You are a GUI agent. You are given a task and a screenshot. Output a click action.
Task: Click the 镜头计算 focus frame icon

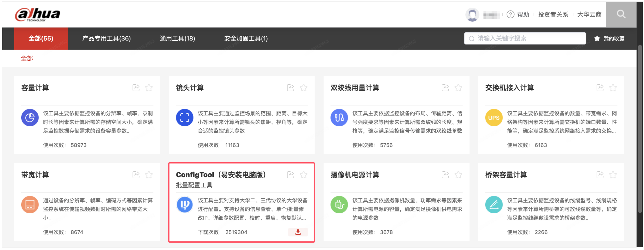(184, 118)
